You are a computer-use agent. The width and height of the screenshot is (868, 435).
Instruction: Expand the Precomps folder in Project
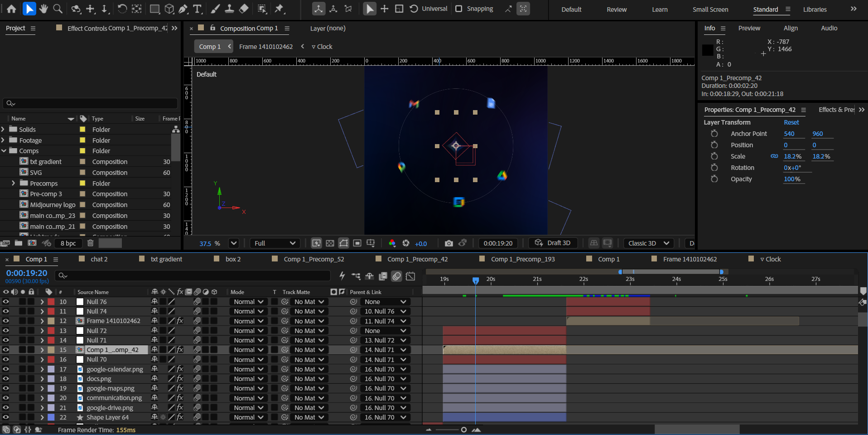pyautogui.click(x=13, y=184)
